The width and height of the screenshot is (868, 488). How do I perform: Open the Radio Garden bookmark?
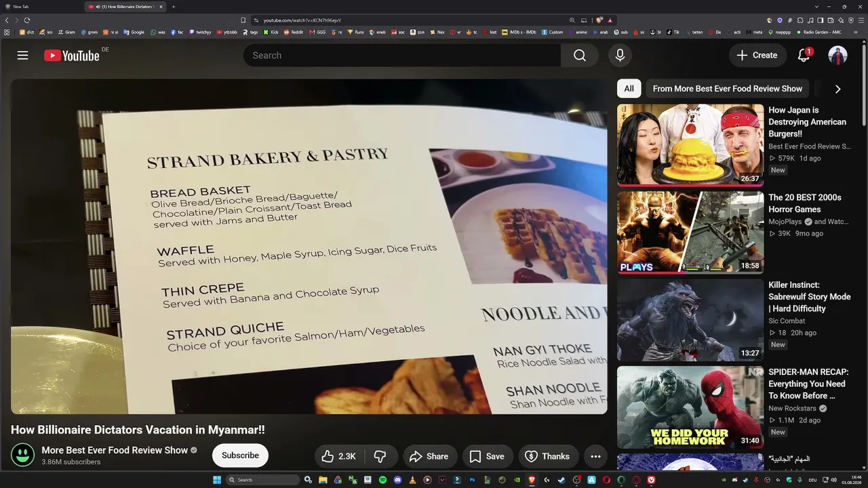point(818,32)
